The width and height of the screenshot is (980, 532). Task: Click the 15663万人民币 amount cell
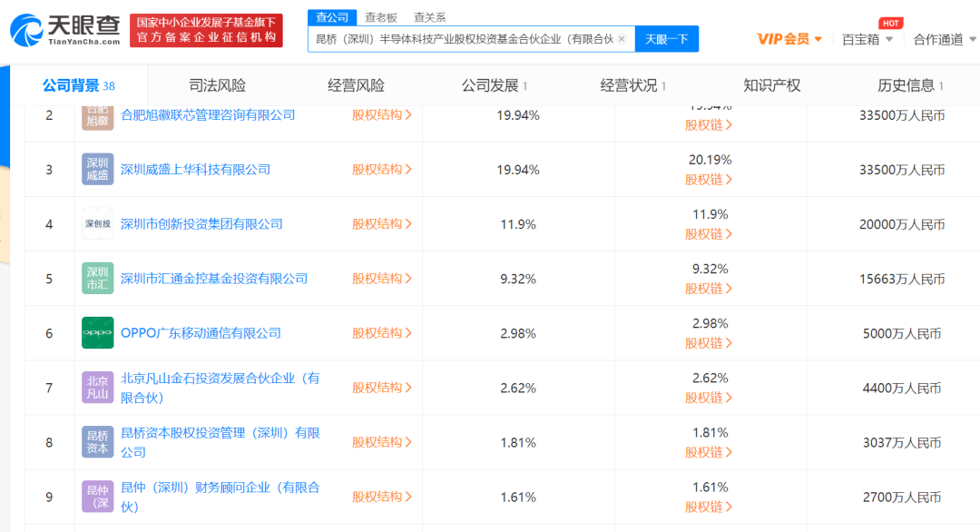tap(902, 279)
